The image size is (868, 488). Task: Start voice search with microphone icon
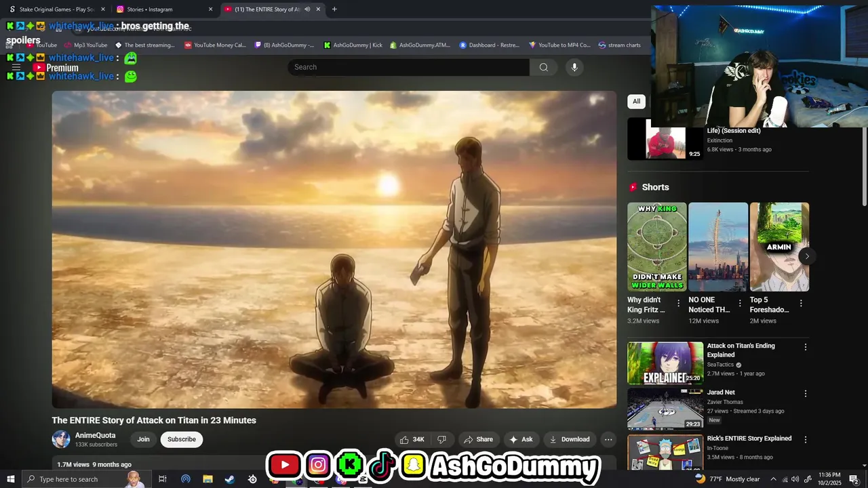tap(574, 67)
